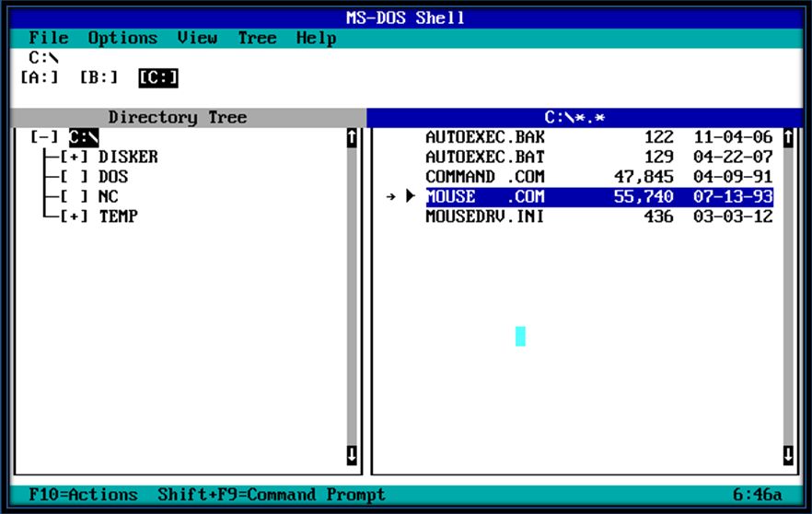Screen dimensions: 812x514
Task: Click Shift+F9=Command Prompt in status bar
Action: tap(272, 495)
